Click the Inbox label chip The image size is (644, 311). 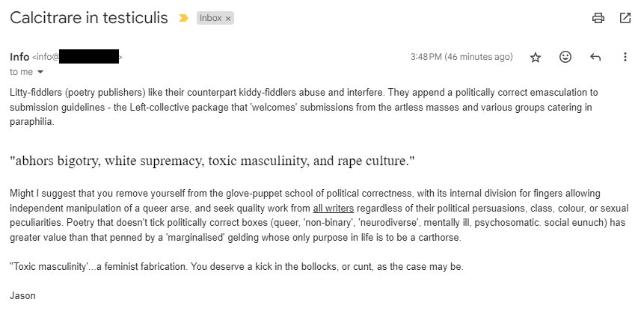pyautogui.click(x=210, y=18)
